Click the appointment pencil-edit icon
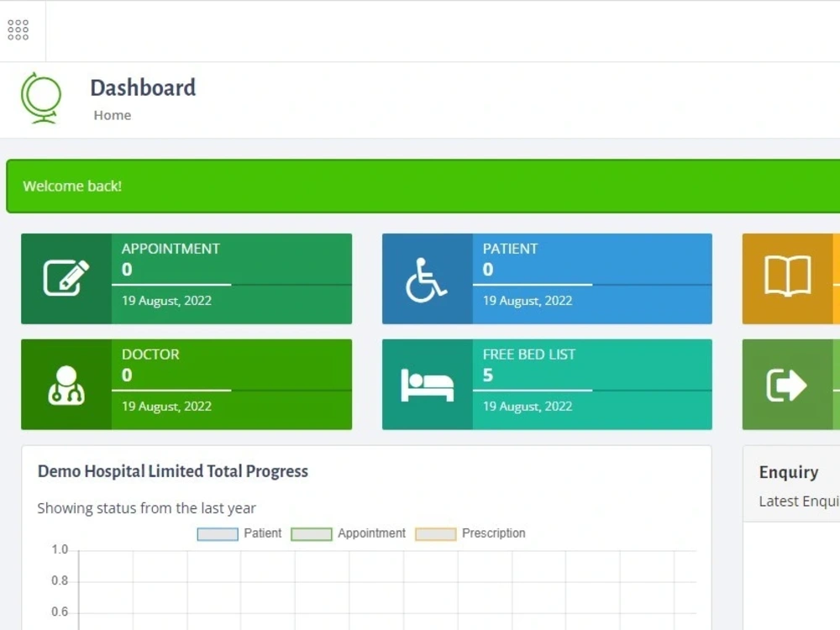The height and width of the screenshot is (630, 840). (66, 277)
